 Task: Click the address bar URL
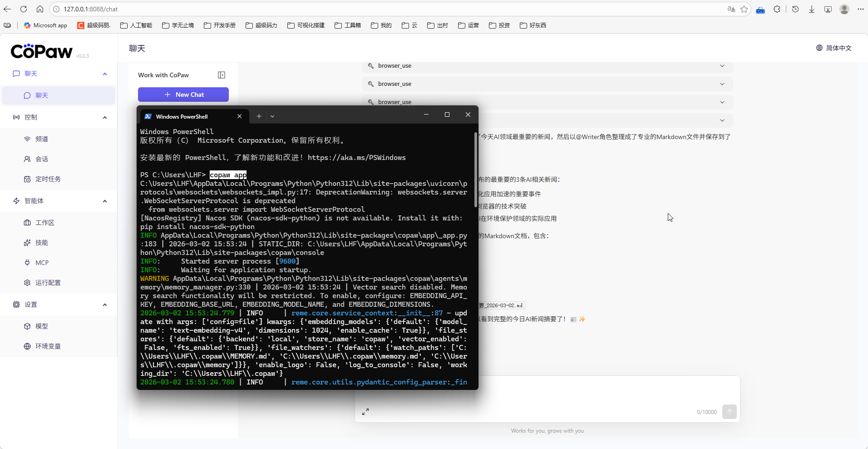pos(90,9)
